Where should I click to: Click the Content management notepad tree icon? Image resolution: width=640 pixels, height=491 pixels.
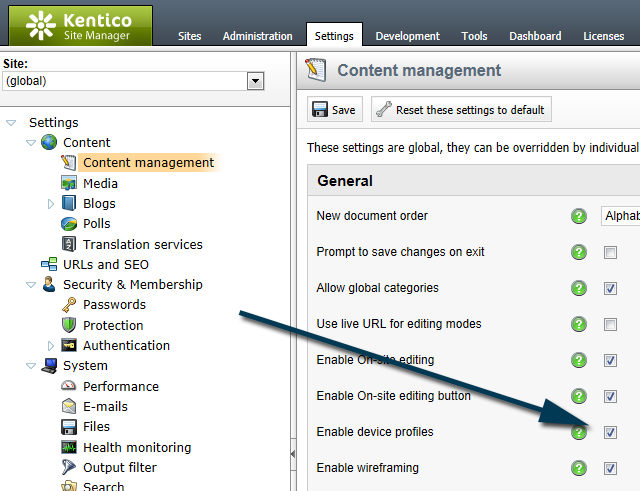(x=69, y=162)
